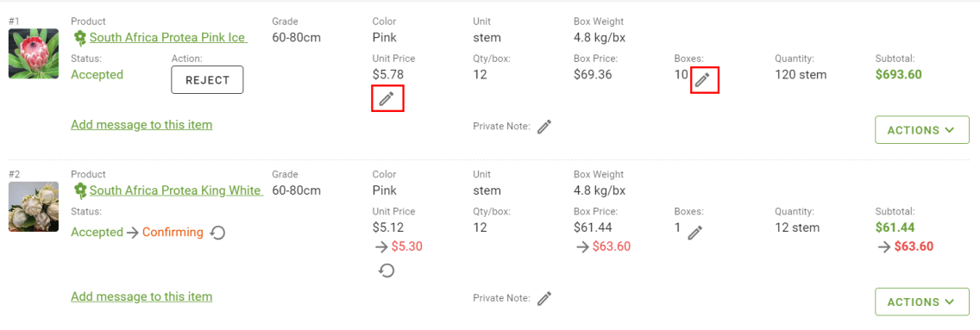
Task: Open ACTIONS dropdown for item #2
Action: [x=922, y=302]
